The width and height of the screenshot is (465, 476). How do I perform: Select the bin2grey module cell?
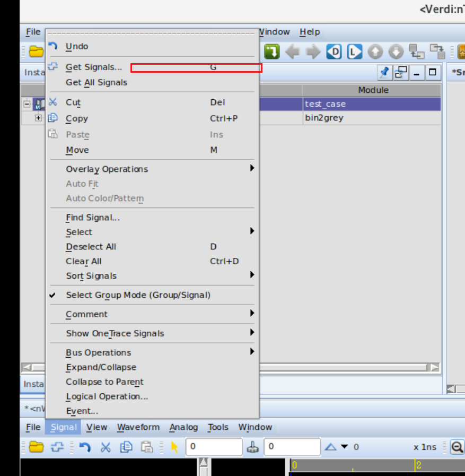coord(372,118)
